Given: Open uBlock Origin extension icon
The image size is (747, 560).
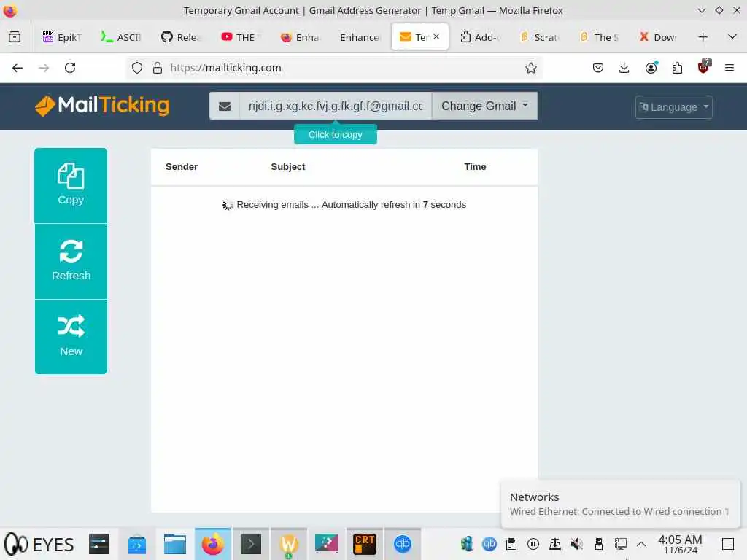Looking at the screenshot, I should (704, 67).
